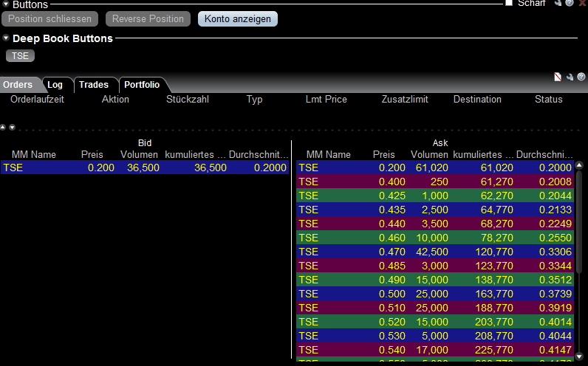Click Ask price 0.530 row
The image size is (588, 366).
435,336
